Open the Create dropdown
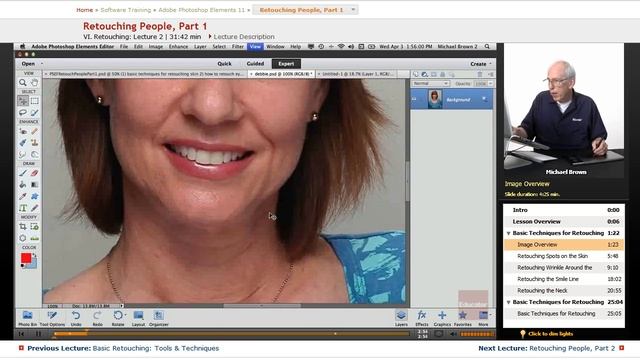The height and width of the screenshot is (360, 640). pos(480,64)
